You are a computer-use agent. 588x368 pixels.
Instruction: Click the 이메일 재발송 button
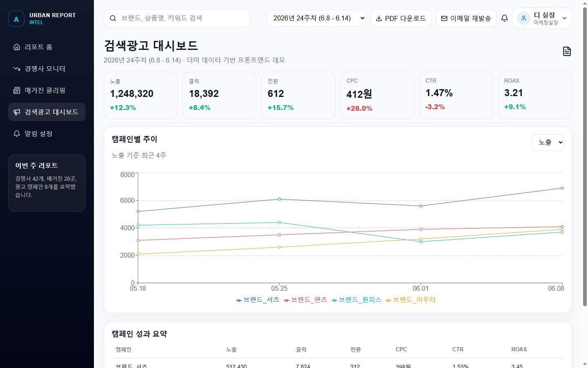click(x=466, y=18)
